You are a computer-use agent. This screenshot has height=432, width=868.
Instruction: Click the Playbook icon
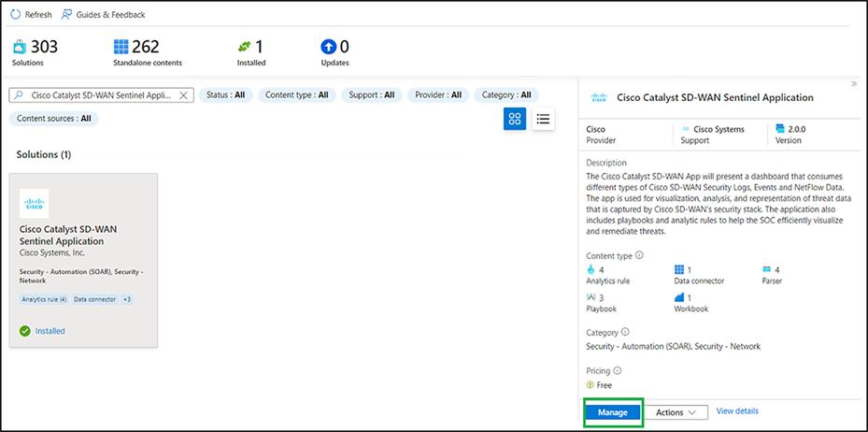591,297
